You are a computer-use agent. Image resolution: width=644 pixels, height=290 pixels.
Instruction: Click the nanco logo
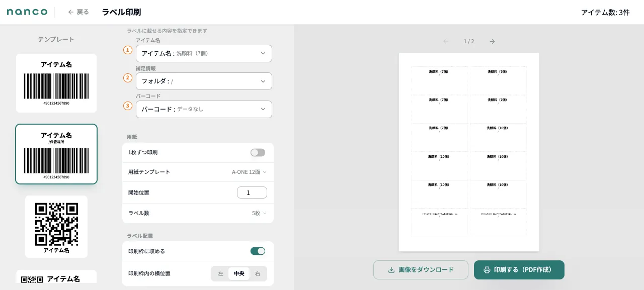coord(27,12)
